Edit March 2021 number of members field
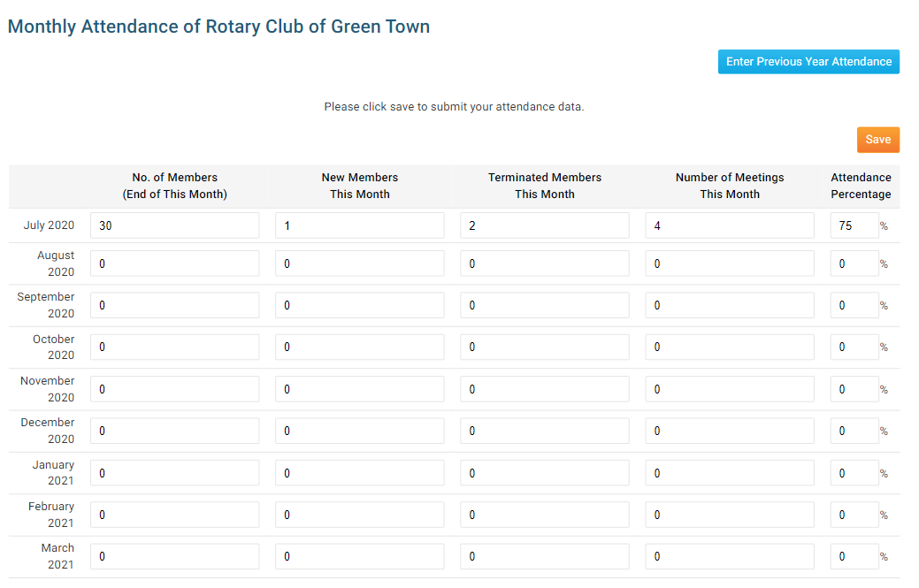The width and height of the screenshot is (919, 588). point(175,556)
